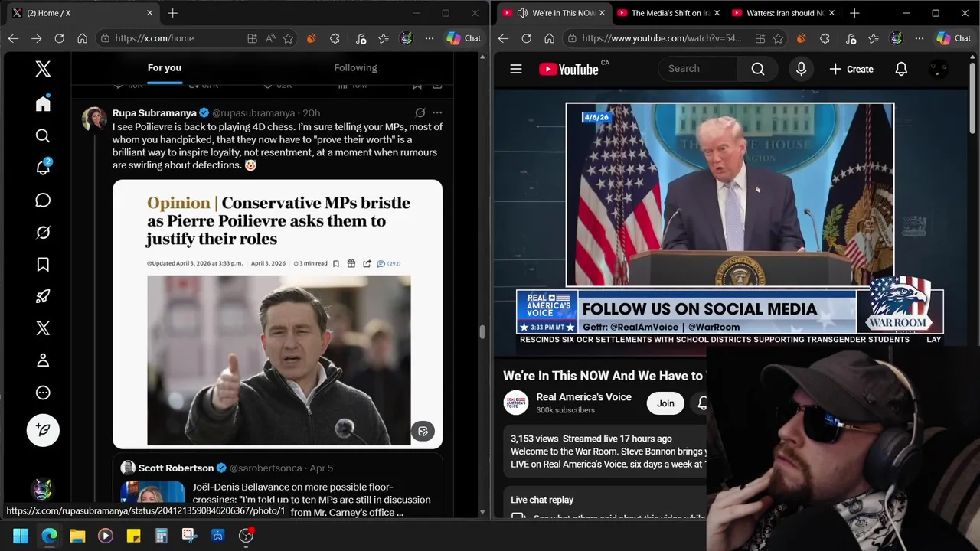This screenshot has height=551, width=980.
Task: Open new tab in YouTube browser window
Action: click(x=854, y=13)
